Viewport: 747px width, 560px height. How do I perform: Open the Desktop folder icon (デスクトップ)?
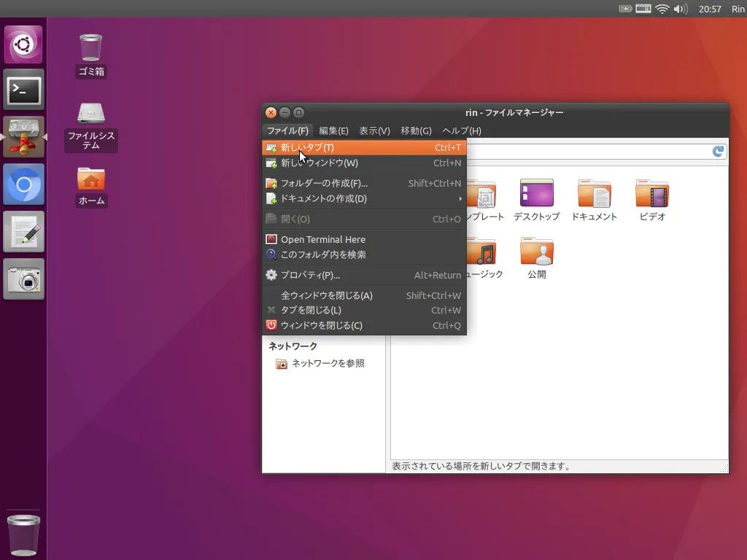(x=536, y=195)
